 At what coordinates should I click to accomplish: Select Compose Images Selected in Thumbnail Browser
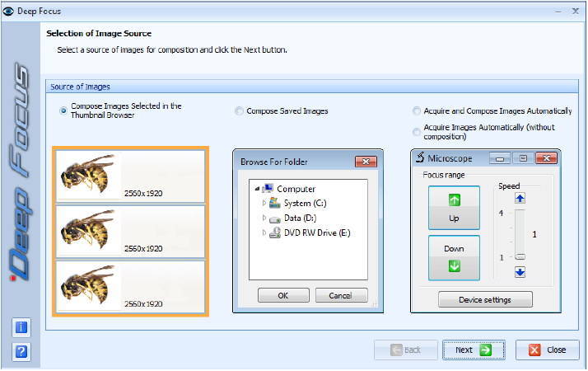63,110
